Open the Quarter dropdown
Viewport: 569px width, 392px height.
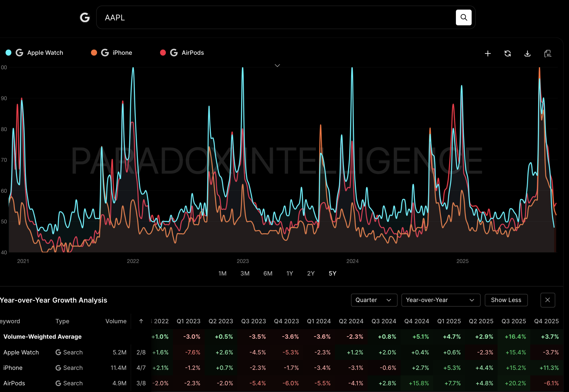374,300
